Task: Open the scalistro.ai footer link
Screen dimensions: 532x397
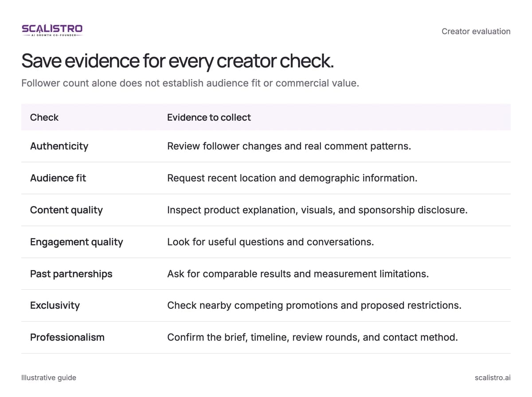Action: pos(493,377)
